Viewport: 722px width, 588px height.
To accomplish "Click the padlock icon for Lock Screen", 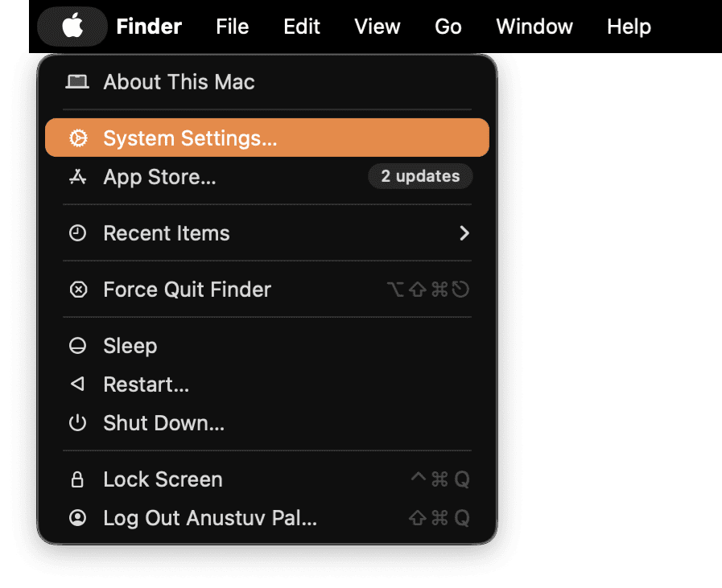I will [78, 479].
